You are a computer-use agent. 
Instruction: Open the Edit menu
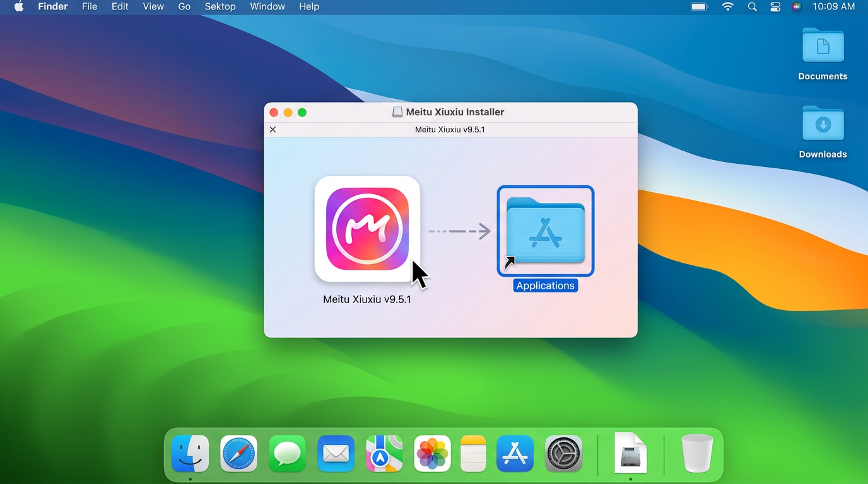tap(120, 7)
